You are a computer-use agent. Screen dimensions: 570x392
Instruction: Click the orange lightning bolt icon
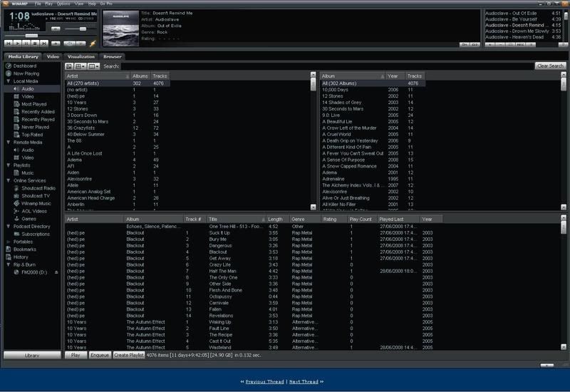93,43
